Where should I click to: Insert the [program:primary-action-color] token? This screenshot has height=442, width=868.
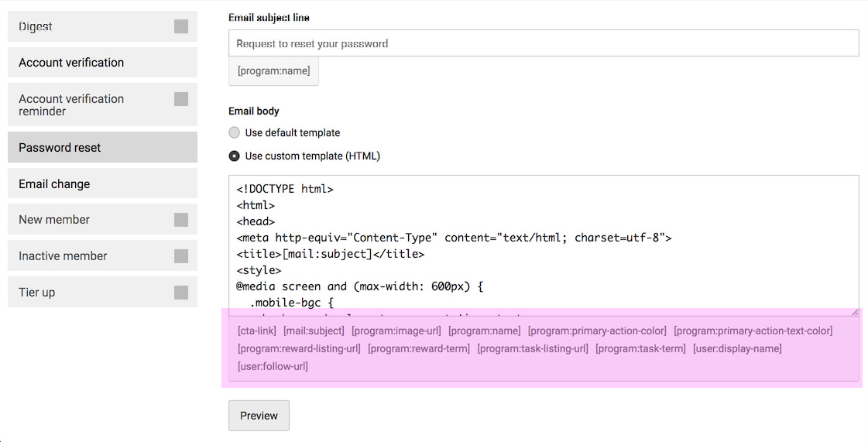tap(597, 331)
